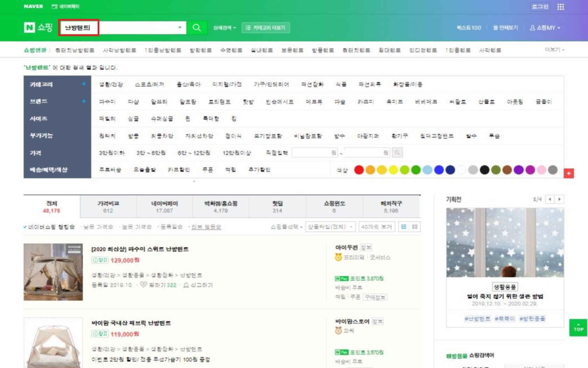Screen dimensions: 588x368
Task: Toggle the 무료배송 filter
Action: 110,170
